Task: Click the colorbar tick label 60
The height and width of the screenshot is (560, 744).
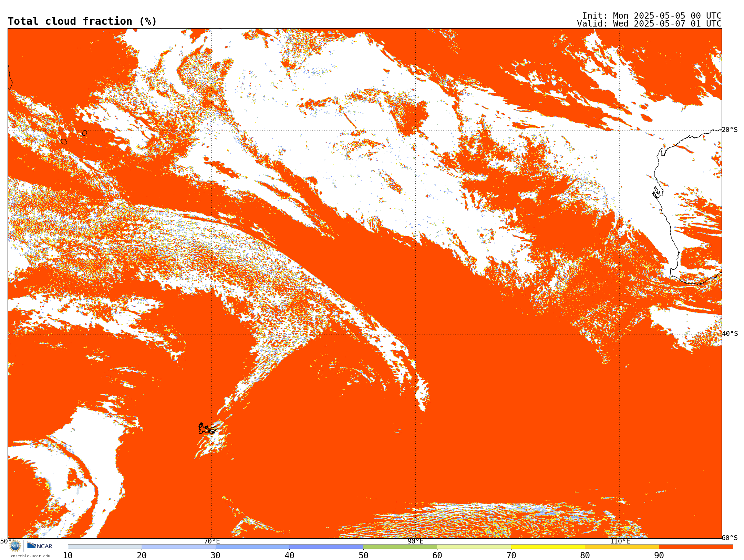Action: [437, 556]
